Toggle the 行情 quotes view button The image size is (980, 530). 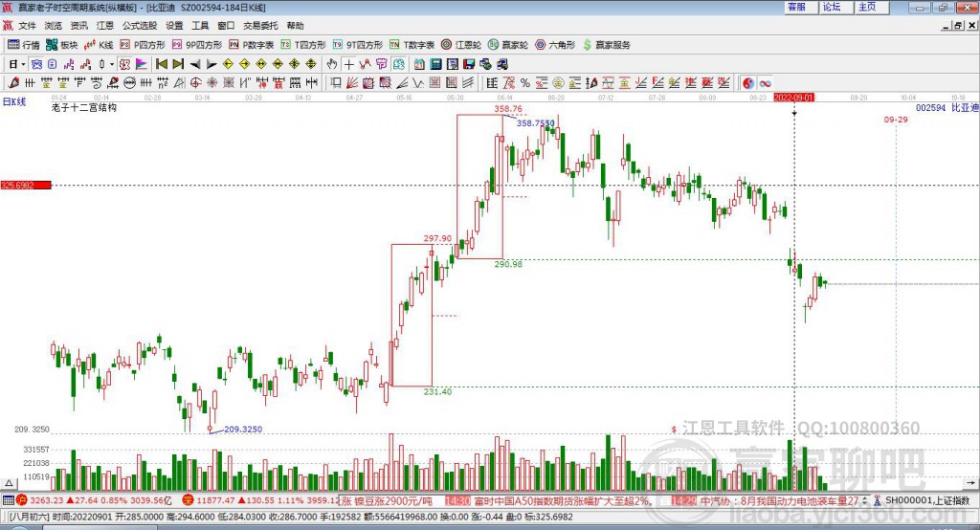tap(24, 45)
